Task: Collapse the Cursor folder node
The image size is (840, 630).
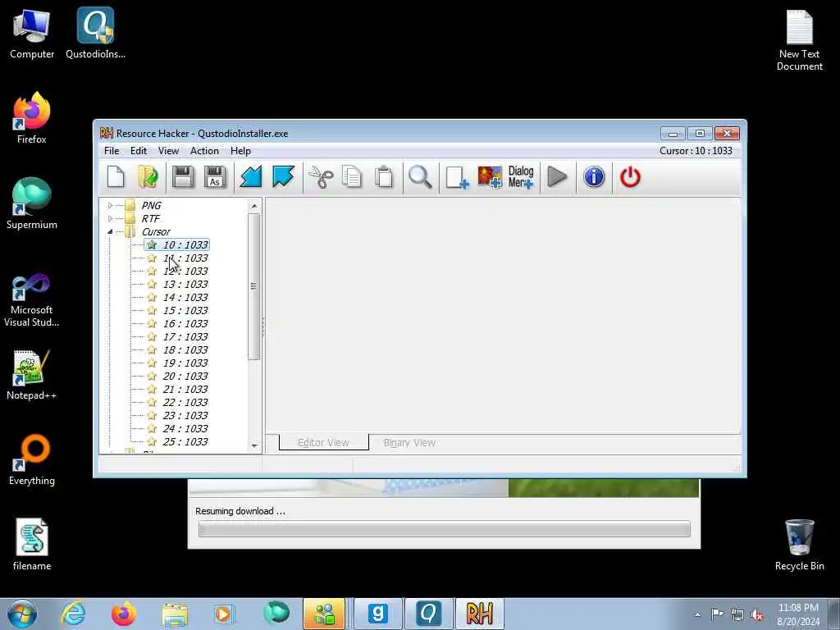Action: [111, 232]
